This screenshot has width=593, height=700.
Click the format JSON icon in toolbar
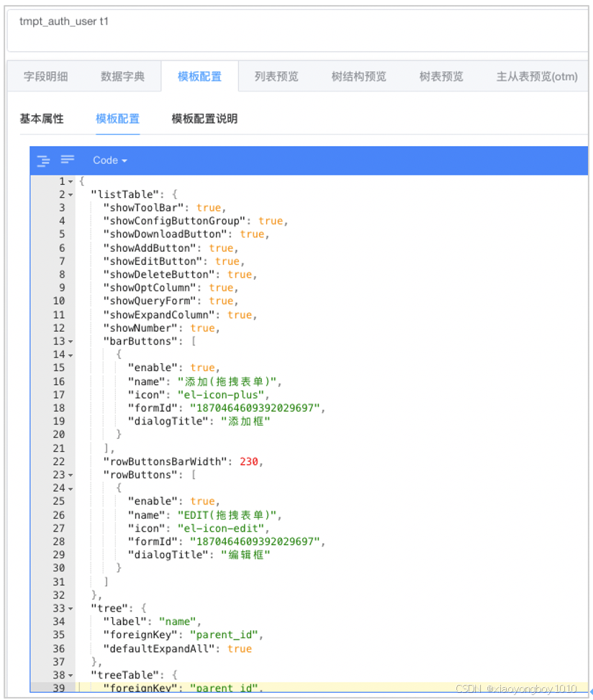coord(43,160)
